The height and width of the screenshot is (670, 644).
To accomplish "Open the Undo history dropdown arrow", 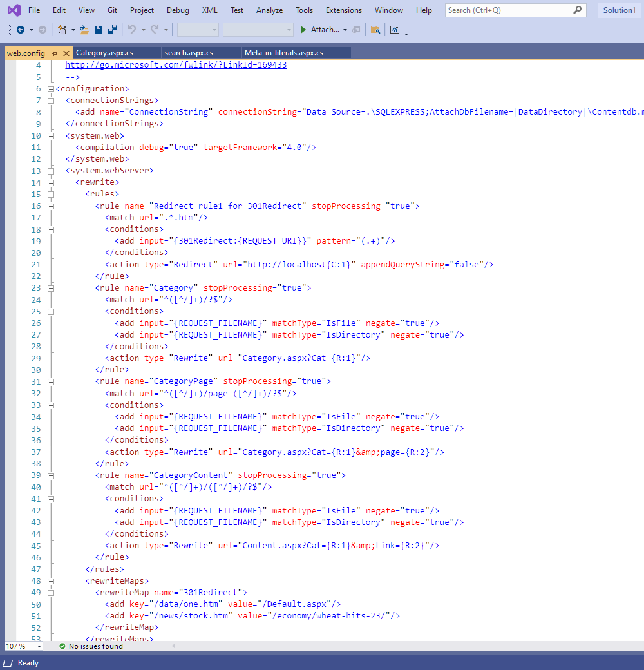I will click(x=144, y=30).
